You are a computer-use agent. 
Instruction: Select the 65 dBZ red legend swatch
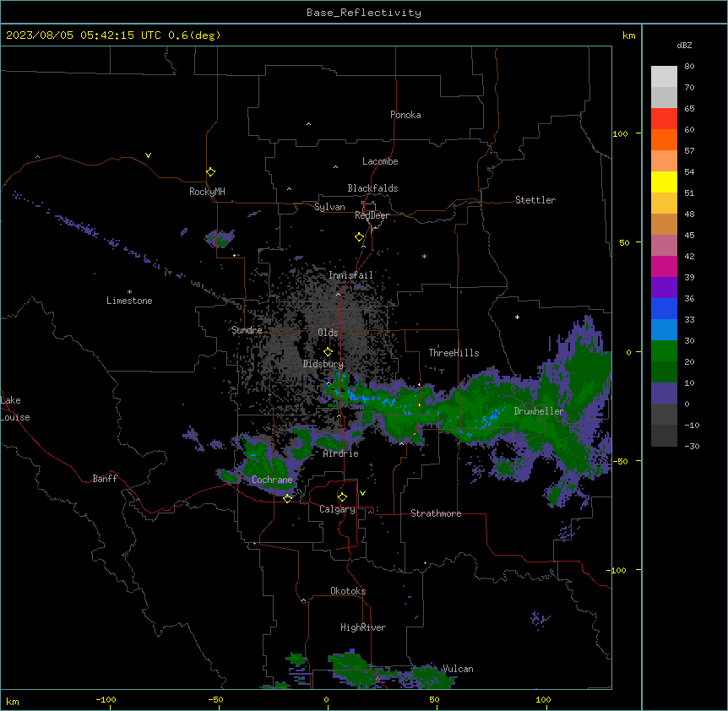click(664, 118)
